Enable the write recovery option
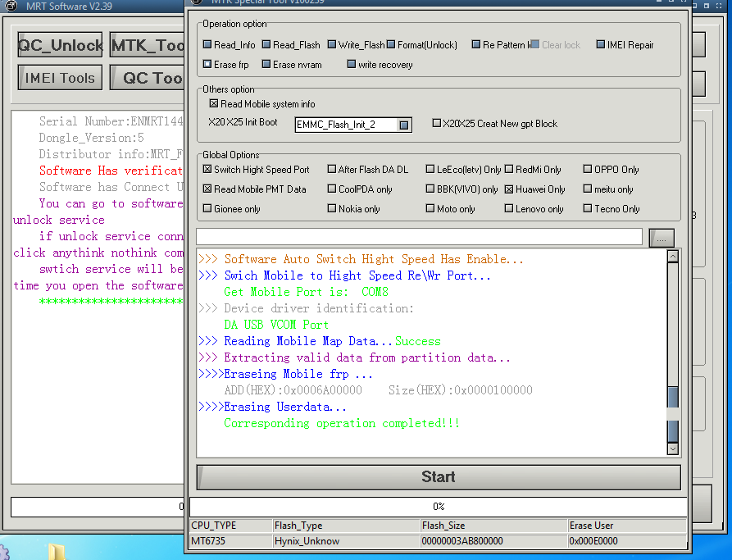The image size is (732, 560). [352, 65]
